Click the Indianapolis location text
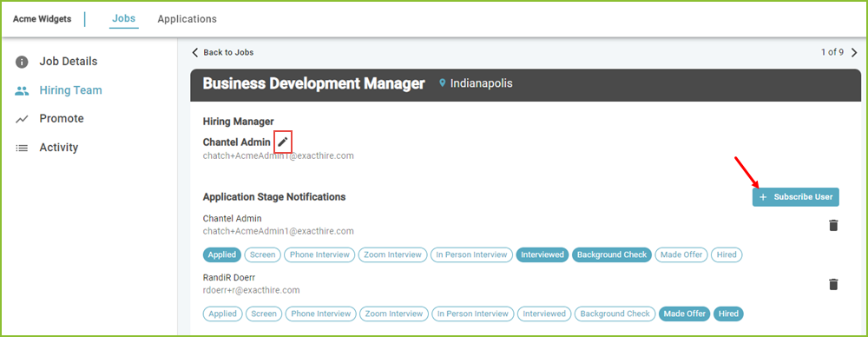The width and height of the screenshot is (868, 337). pyautogui.click(x=482, y=83)
